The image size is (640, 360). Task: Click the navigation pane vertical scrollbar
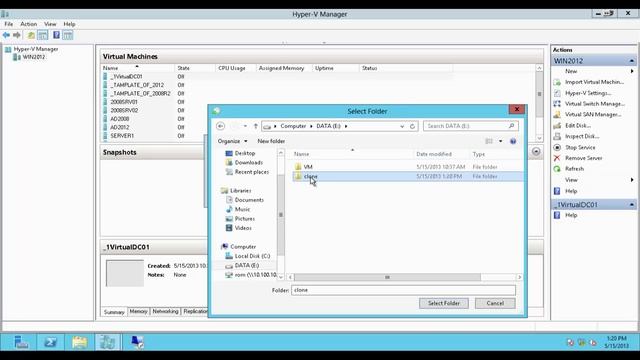[281, 214]
